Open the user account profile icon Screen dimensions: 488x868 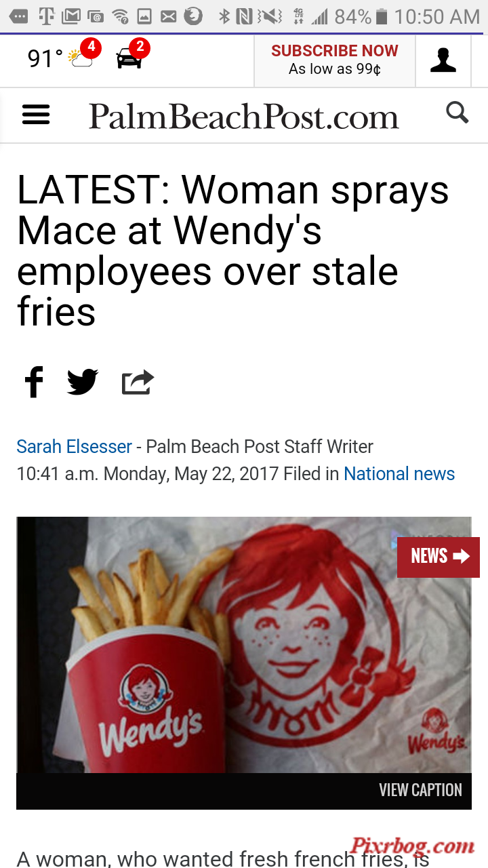[x=443, y=60]
